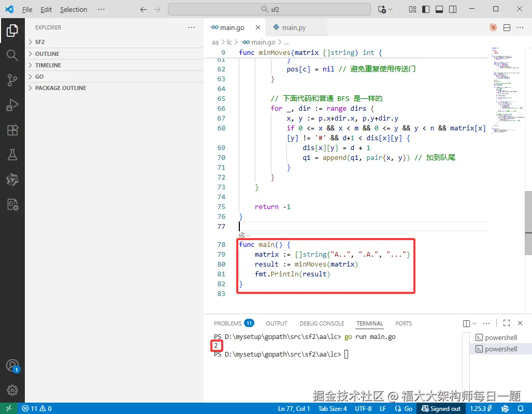
Task: Show more menu bar items ellipsis
Action: (101, 9)
